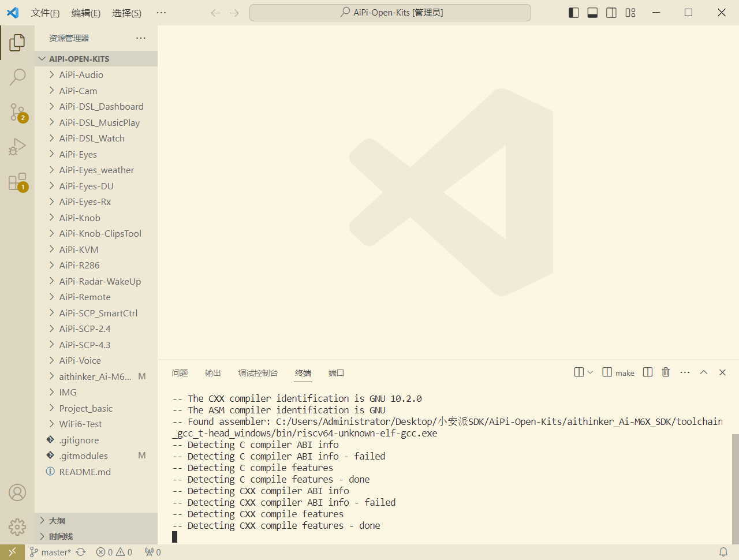Click the ports forwarded indicator in status bar
The image size is (739, 560).
(152, 552)
